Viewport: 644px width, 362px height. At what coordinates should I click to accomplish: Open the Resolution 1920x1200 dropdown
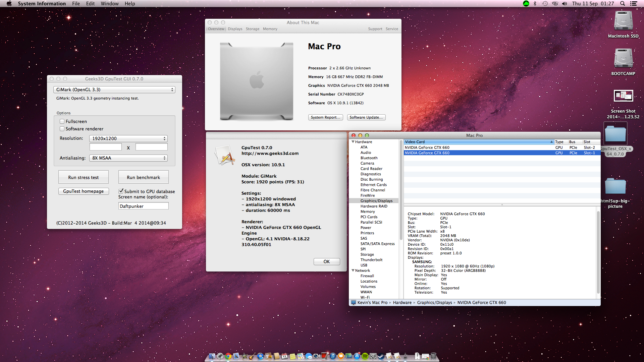click(x=128, y=138)
